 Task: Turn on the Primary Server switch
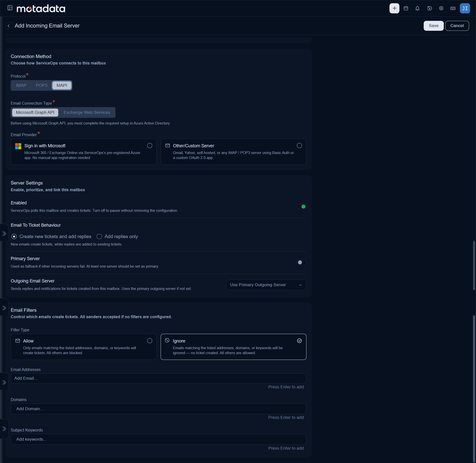pyautogui.click(x=301, y=262)
